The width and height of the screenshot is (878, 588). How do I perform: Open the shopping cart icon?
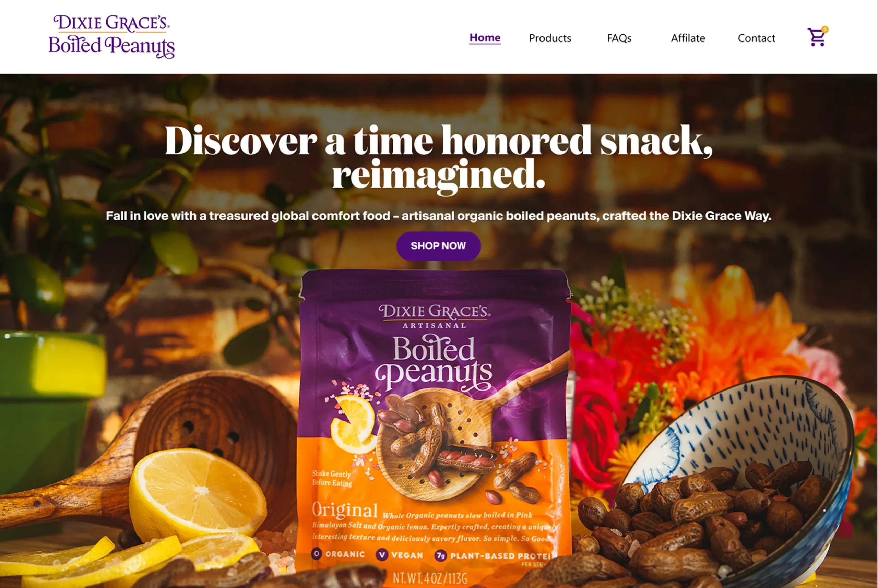(816, 37)
